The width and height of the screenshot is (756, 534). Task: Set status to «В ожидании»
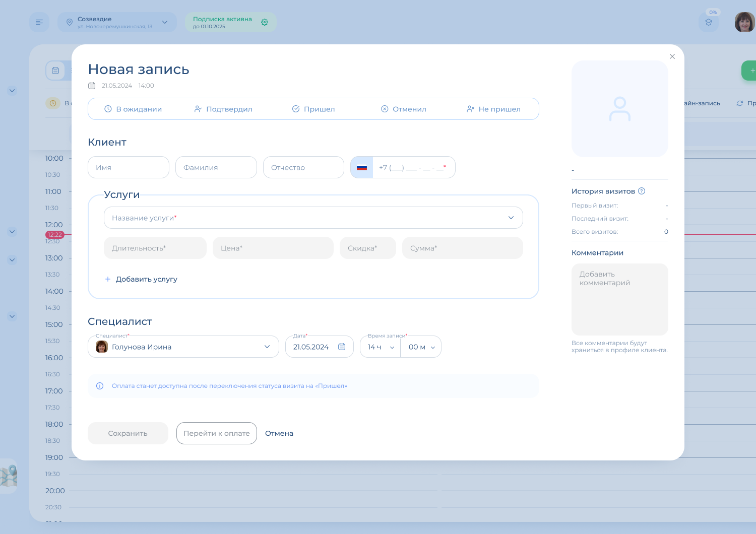click(133, 109)
